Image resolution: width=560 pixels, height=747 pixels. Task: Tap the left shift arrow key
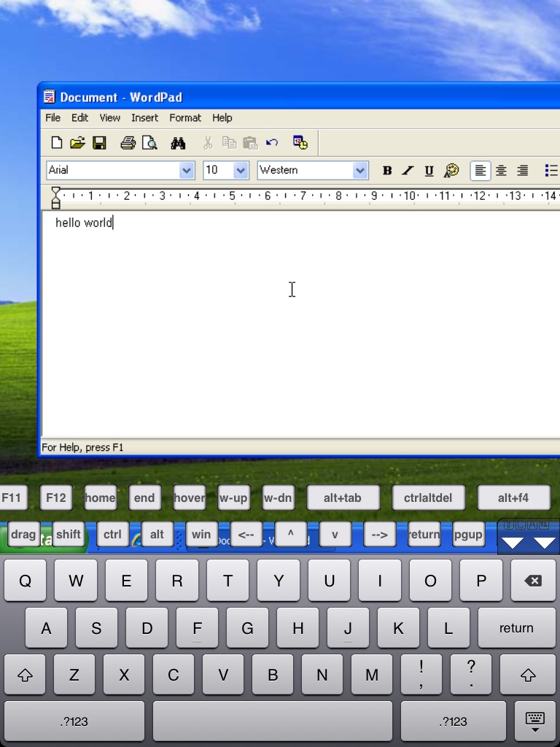click(x=26, y=675)
